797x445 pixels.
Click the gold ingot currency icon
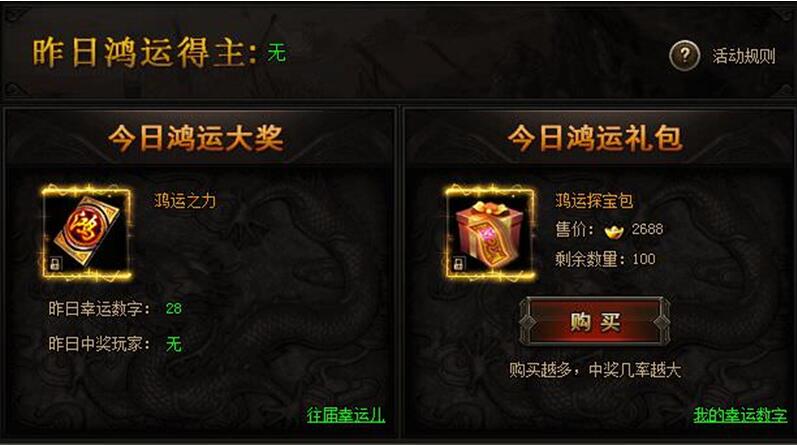(x=614, y=231)
